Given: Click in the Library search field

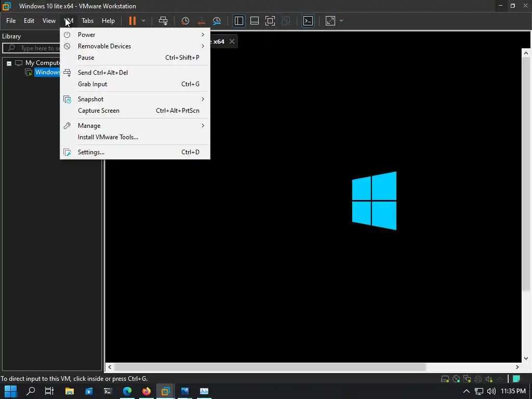Looking at the screenshot, I should [x=31, y=48].
